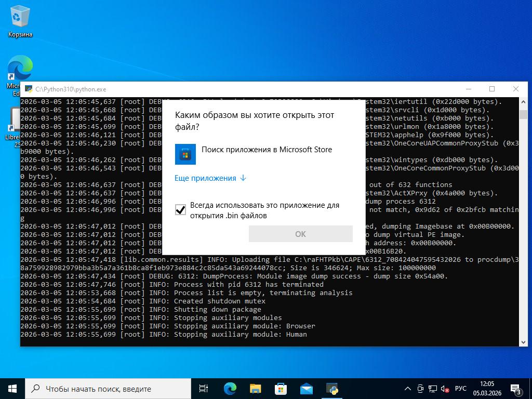Switch the РУС input language indicator
This screenshot has height=399, width=532.
460,389
